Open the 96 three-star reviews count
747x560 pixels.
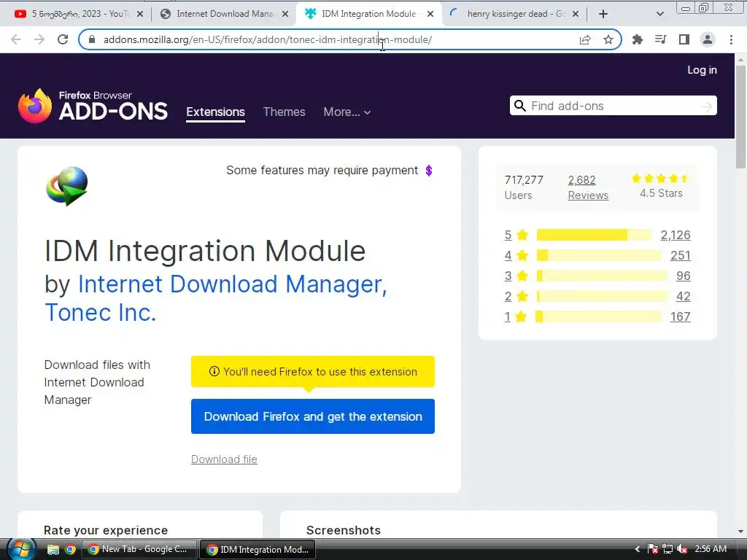click(x=683, y=276)
